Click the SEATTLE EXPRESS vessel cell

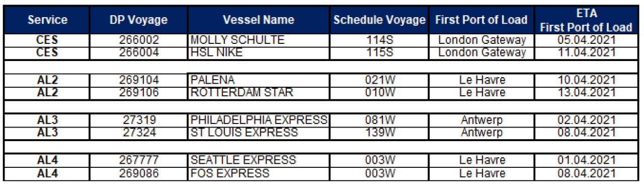pos(259,160)
